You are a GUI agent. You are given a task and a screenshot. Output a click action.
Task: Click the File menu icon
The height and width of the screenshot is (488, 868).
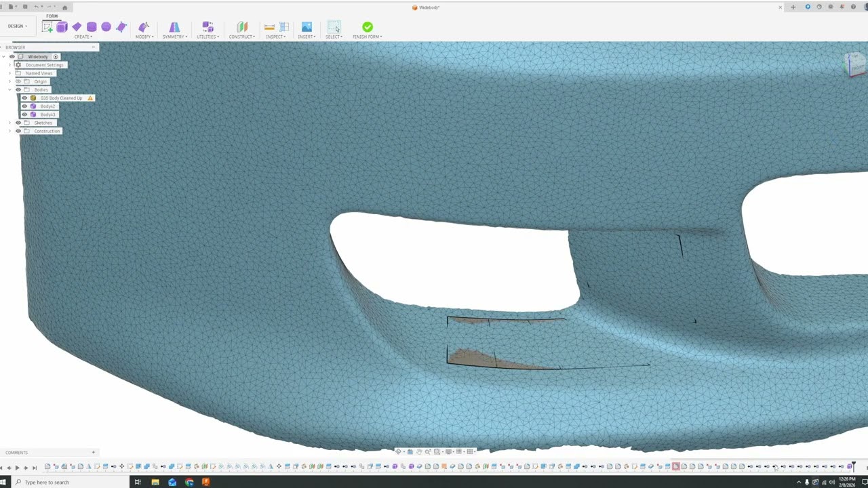[x=11, y=7]
